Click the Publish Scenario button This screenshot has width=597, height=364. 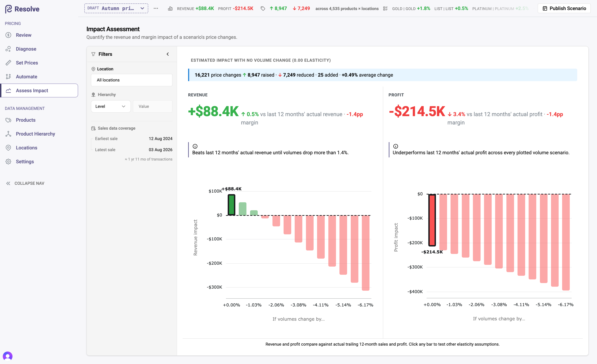[x=564, y=8]
